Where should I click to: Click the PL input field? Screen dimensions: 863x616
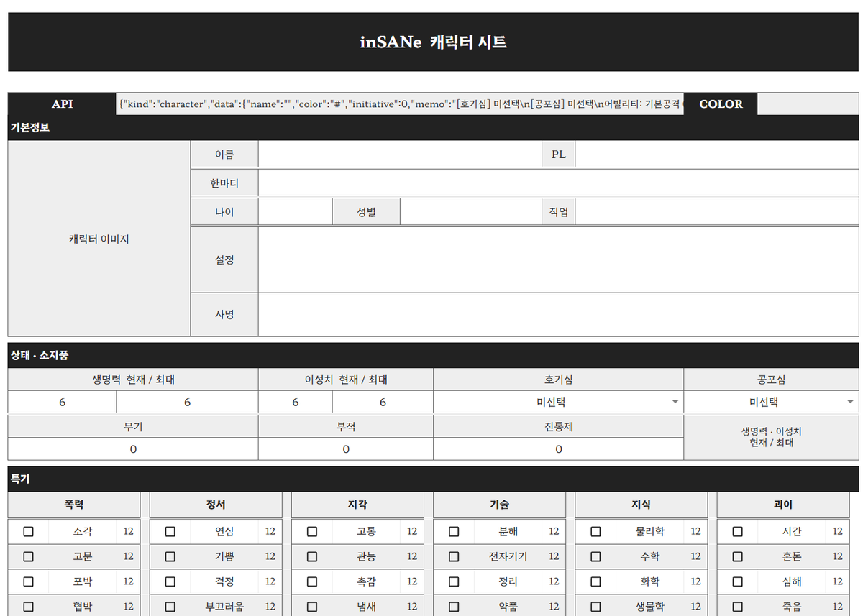[717, 154]
